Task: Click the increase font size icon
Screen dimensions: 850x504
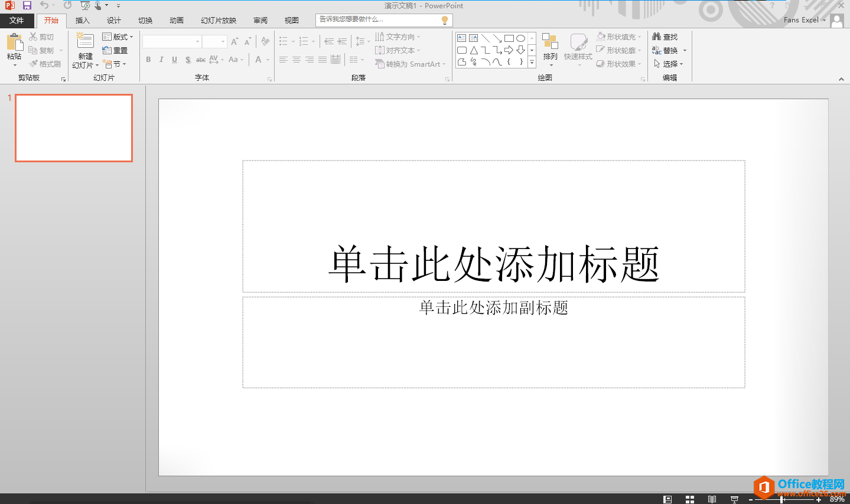Action: pos(235,41)
